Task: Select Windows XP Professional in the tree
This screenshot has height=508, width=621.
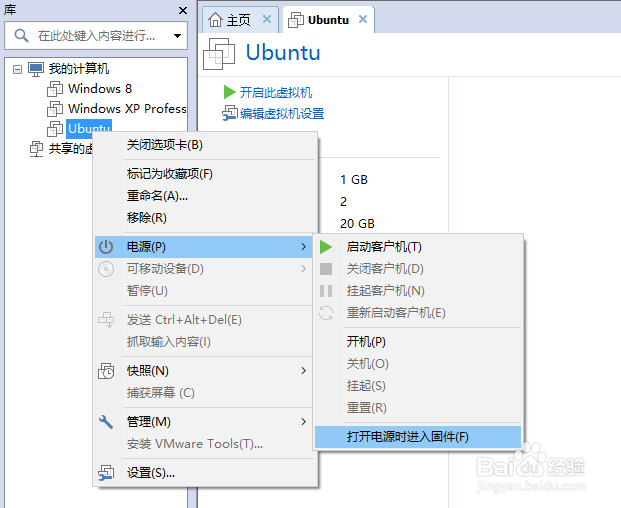Action: (127, 108)
